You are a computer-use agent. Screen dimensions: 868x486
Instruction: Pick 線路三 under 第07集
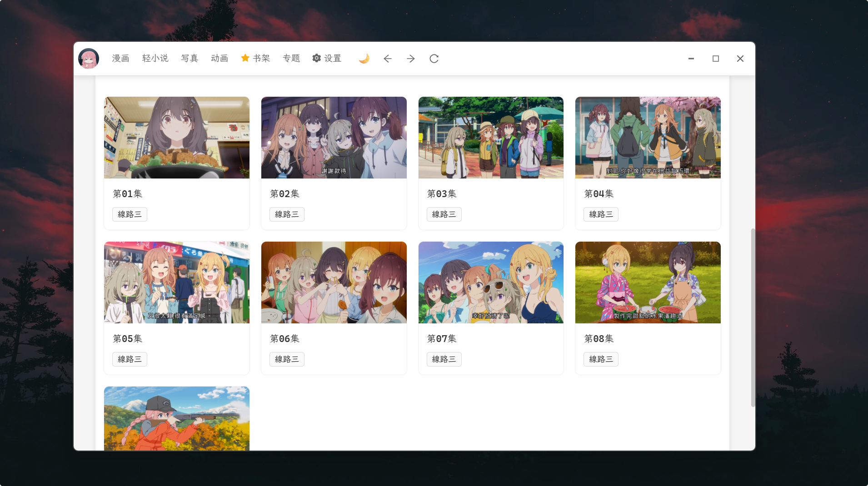[x=444, y=359]
